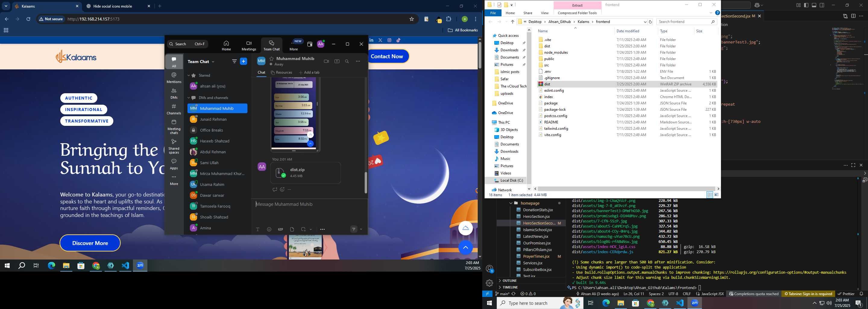Screen dimensions: 868x309
Task: Click File Explorer horizontal scrollbar
Action: (626, 189)
